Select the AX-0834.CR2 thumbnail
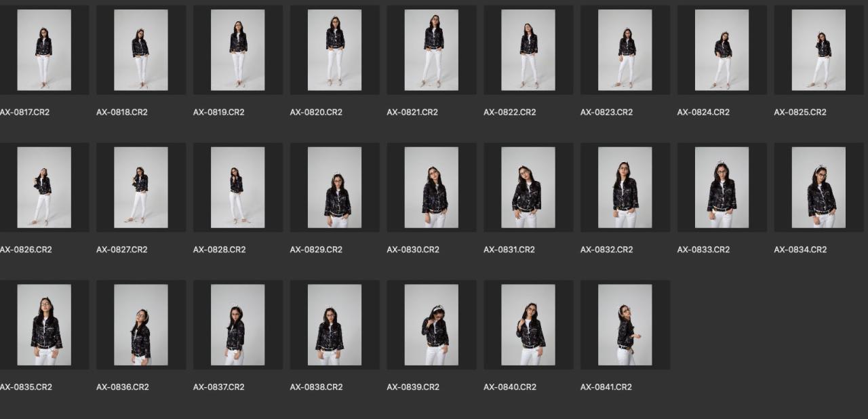868x419 pixels. [818, 188]
